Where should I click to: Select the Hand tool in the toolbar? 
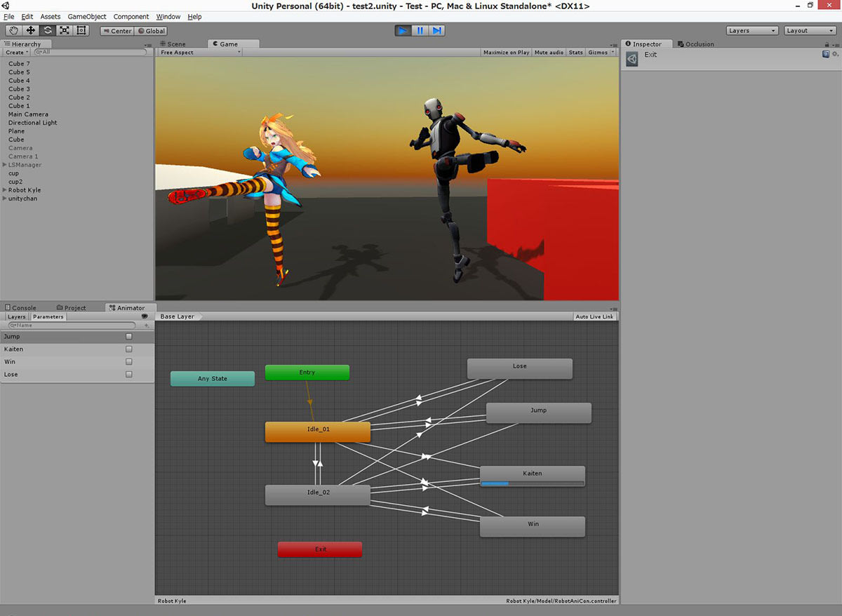pyautogui.click(x=14, y=30)
